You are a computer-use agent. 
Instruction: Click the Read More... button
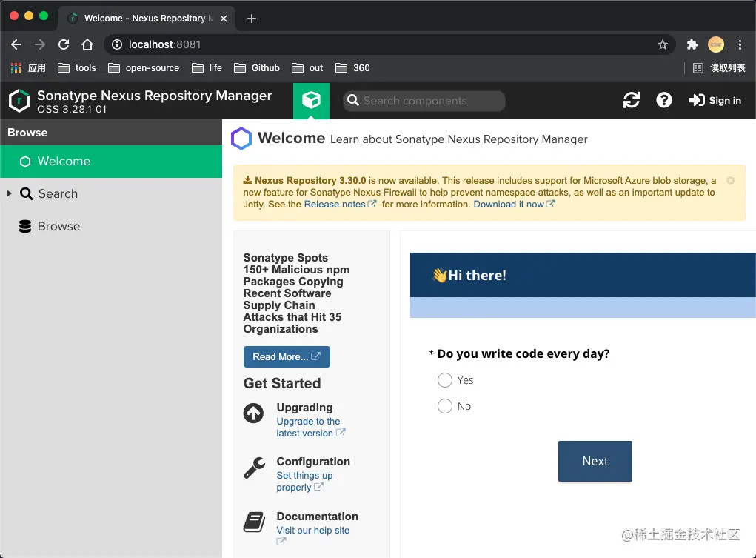tap(287, 356)
